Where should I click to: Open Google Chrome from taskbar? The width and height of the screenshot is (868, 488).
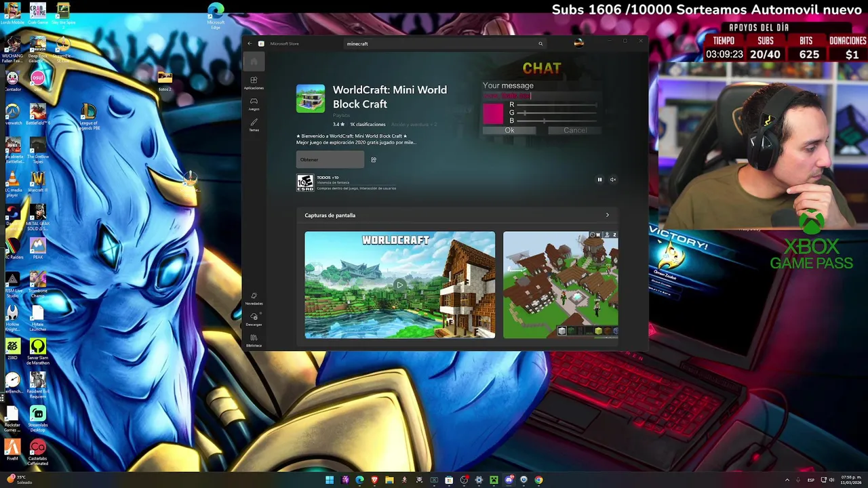click(538, 480)
